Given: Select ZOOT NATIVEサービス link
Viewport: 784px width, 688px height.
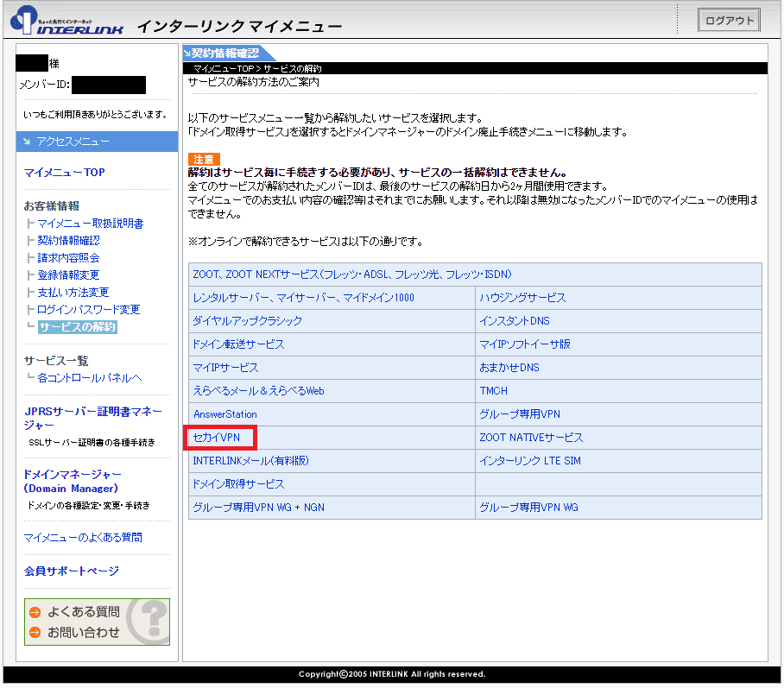Looking at the screenshot, I should [531, 438].
